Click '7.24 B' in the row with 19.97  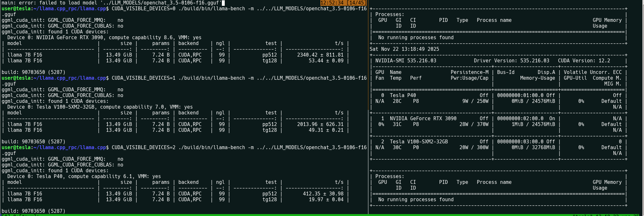click(161, 200)
